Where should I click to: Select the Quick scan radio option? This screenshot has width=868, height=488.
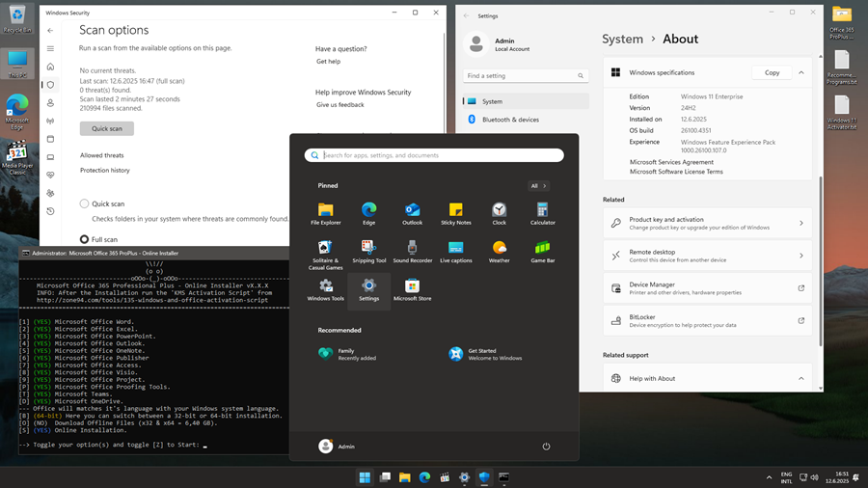tap(84, 203)
